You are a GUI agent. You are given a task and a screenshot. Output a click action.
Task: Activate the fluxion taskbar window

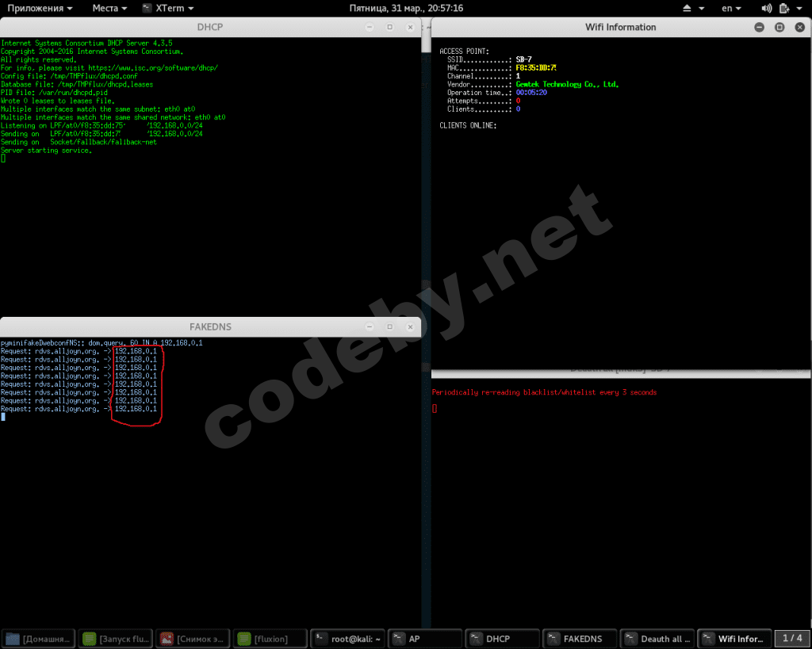click(x=270, y=639)
